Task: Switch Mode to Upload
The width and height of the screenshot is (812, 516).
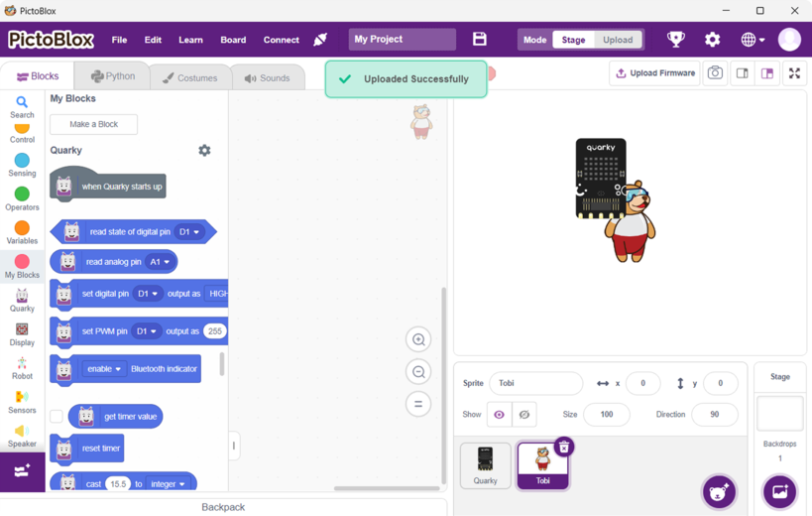Action: pos(618,40)
